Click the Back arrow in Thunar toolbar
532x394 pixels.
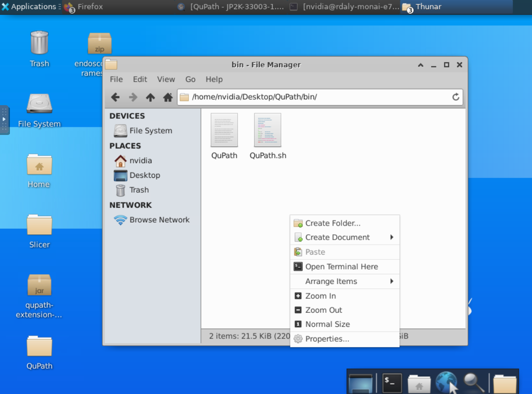click(x=115, y=97)
